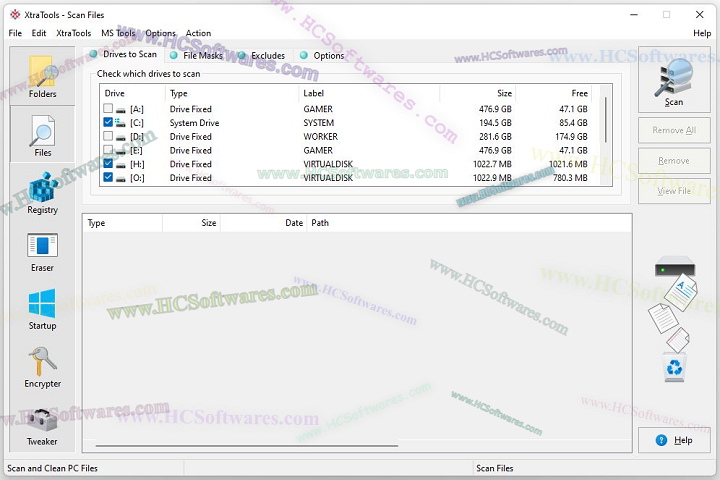Click the results Date column header

coord(263,223)
